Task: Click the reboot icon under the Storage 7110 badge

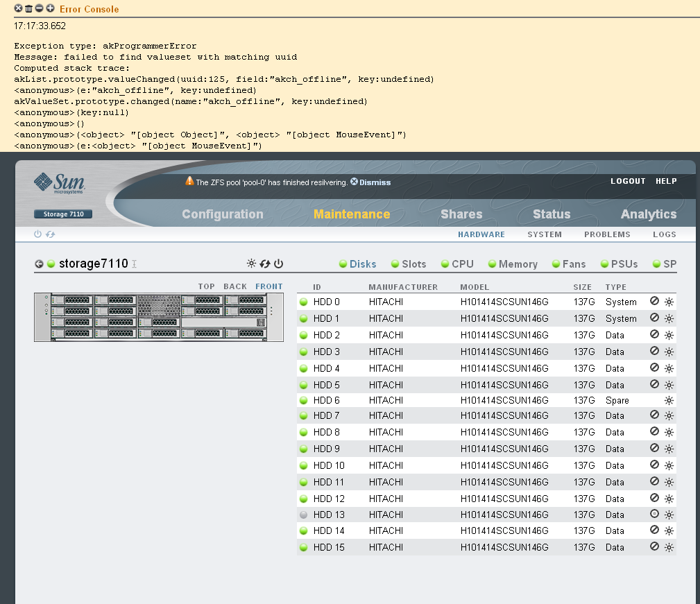Action: pyautogui.click(x=50, y=234)
